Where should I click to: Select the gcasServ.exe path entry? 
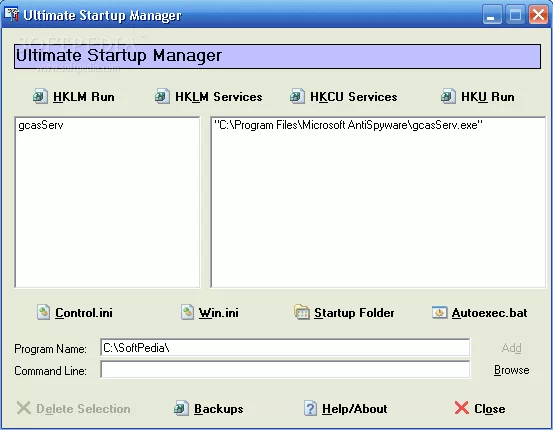pos(348,125)
